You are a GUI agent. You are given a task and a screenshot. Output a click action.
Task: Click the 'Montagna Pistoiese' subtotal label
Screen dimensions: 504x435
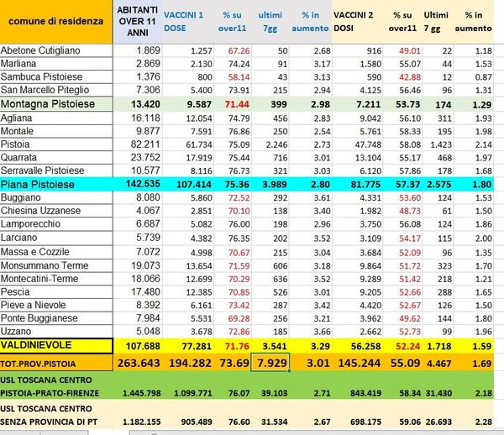(56, 104)
